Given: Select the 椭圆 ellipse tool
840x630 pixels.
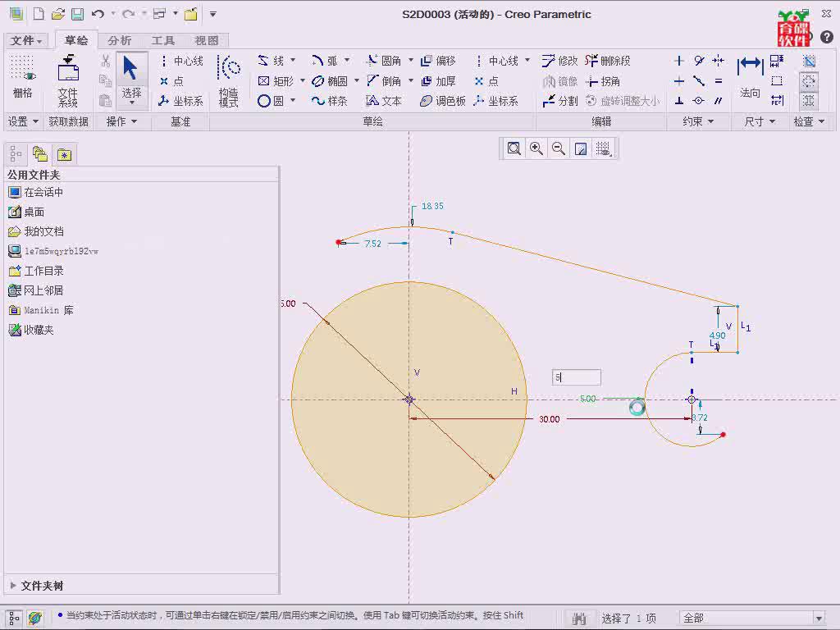Looking at the screenshot, I should (330, 81).
